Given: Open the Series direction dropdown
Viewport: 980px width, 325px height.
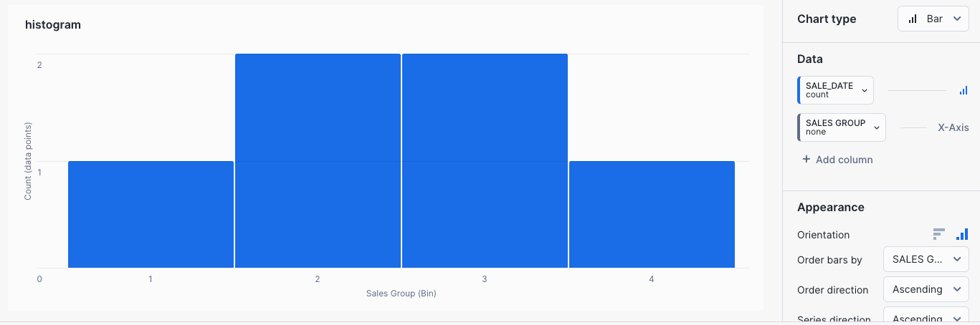Looking at the screenshot, I should point(926,318).
